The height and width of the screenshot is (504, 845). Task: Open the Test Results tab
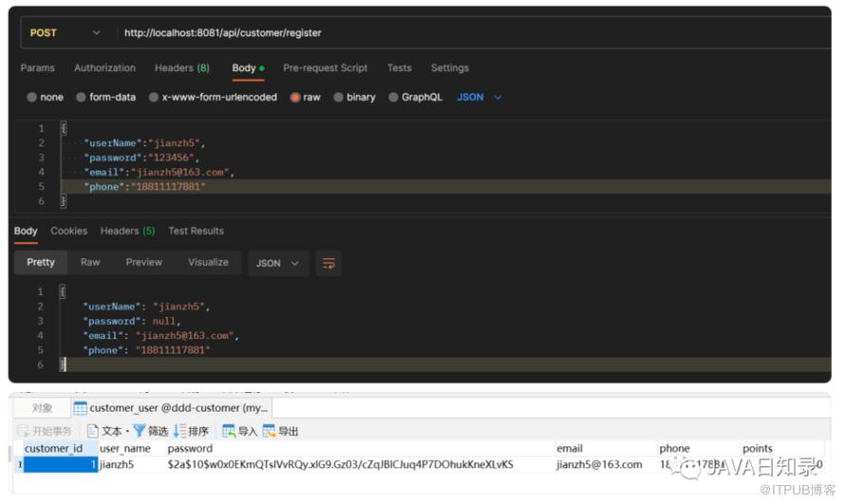(x=197, y=231)
